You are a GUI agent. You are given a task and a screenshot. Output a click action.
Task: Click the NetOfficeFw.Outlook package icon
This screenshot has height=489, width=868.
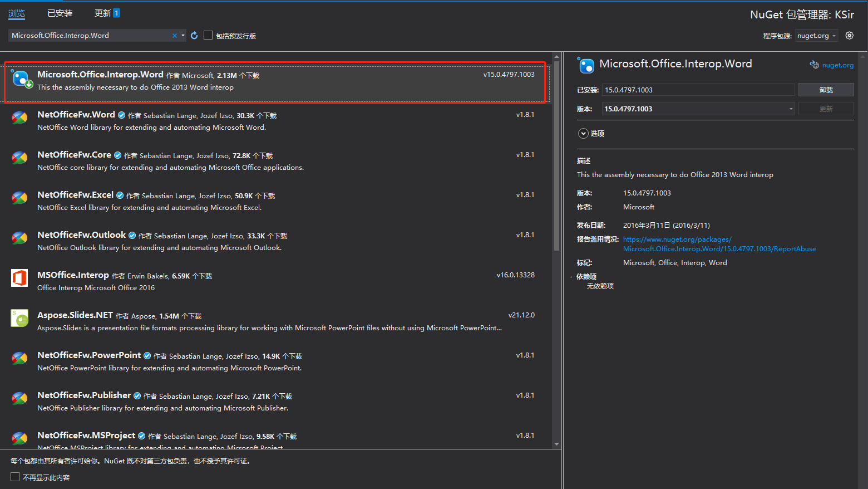click(19, 238)
